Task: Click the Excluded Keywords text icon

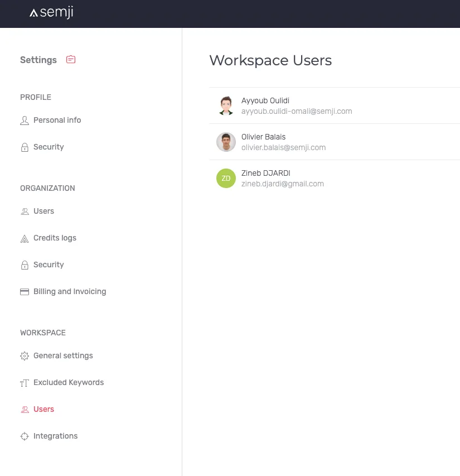Action: click(x=25, y=383)
